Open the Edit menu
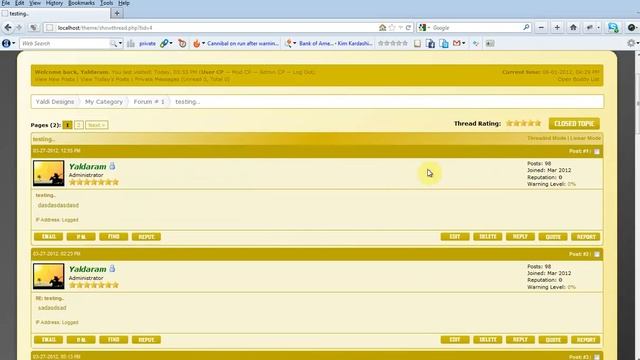This screenshot has width=640, height=360. click(x=20, y=3)
